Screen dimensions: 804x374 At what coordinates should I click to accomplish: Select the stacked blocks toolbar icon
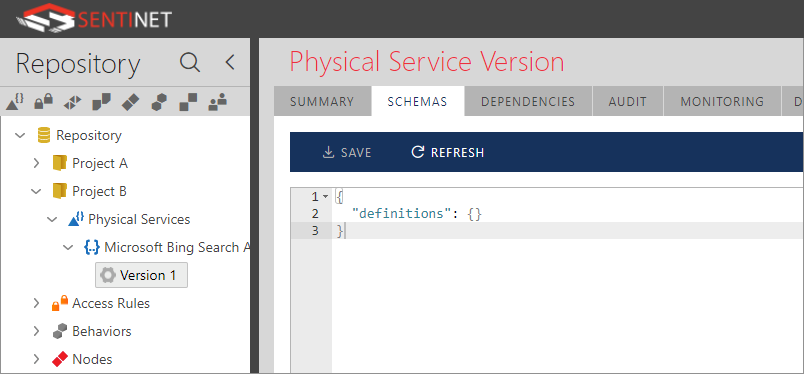point(188,102)
